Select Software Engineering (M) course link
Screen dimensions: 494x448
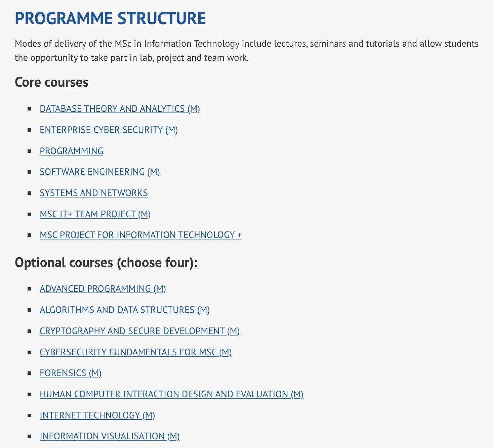99,172
